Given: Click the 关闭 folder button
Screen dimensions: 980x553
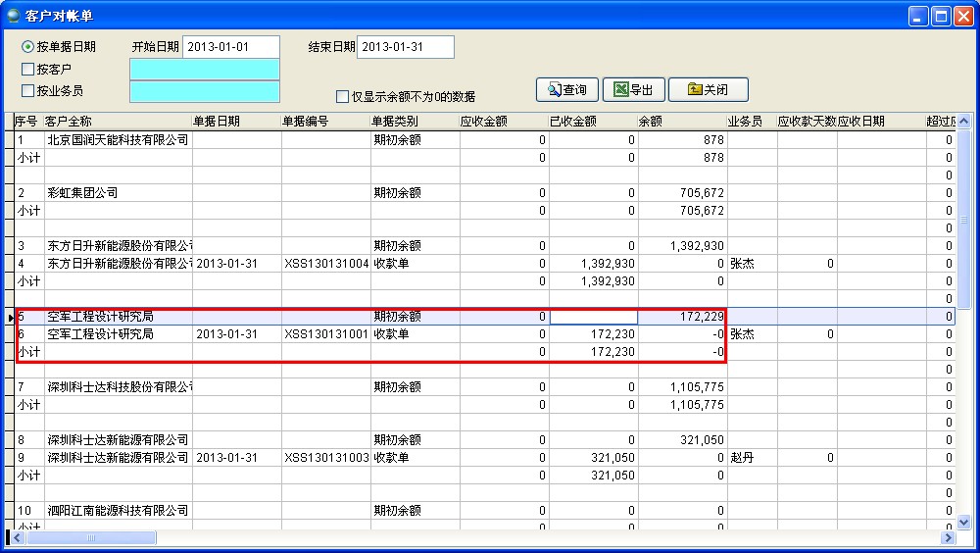Looking at the screenshot, I should point(708,90).
